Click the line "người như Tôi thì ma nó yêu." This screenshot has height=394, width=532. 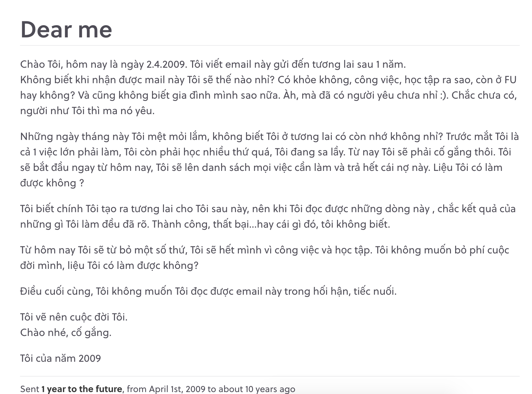tap(87, 111)
